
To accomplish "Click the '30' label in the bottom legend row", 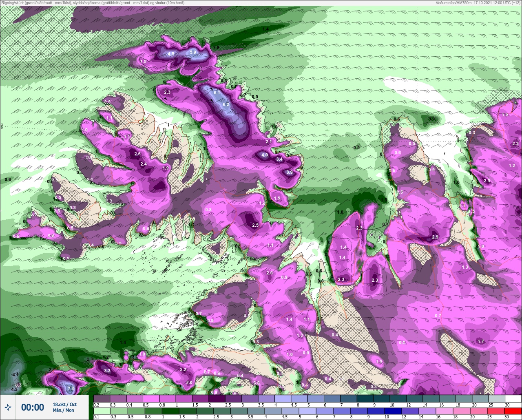I will 507,417.
